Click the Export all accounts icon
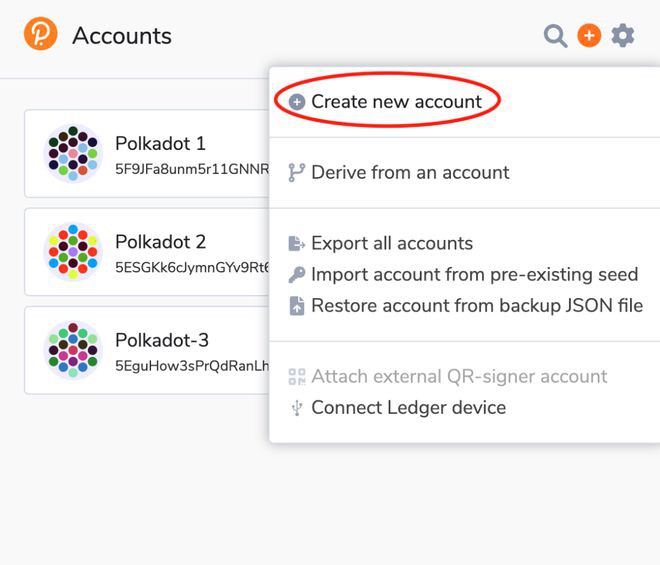Viewport: 660px width, 565px height. pos(296,244)
